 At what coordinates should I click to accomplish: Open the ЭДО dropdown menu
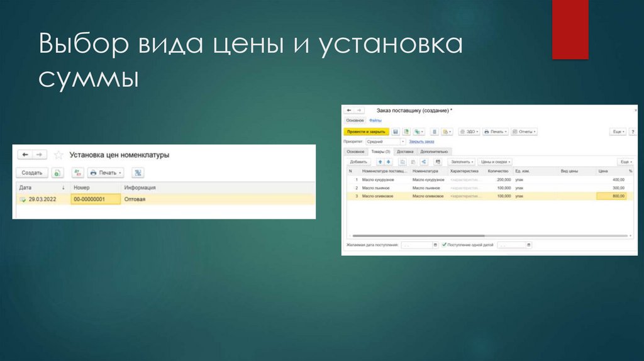tap(469, 132)
